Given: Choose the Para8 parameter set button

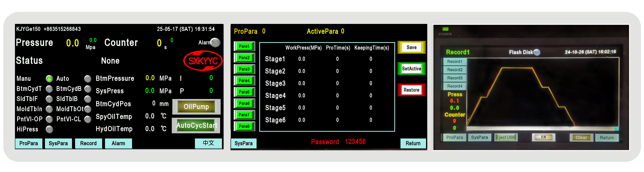Looking at the screenshot, I should (244, 126).
